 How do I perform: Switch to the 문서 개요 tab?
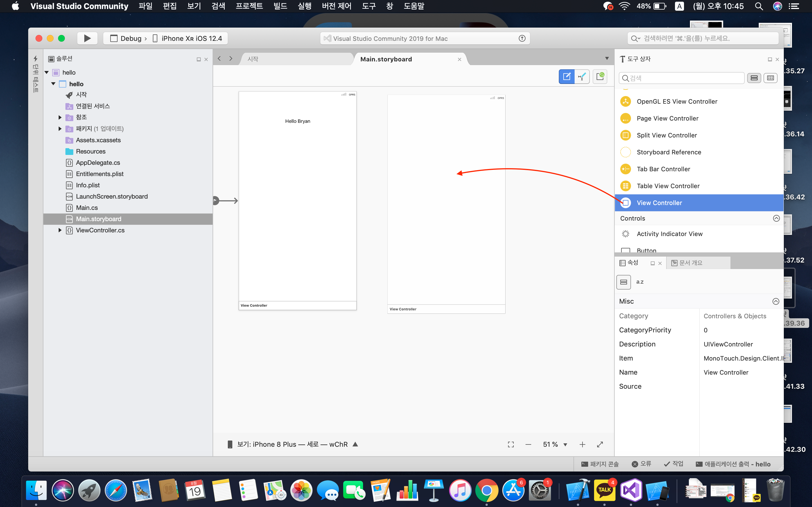[x=690, y=263]
